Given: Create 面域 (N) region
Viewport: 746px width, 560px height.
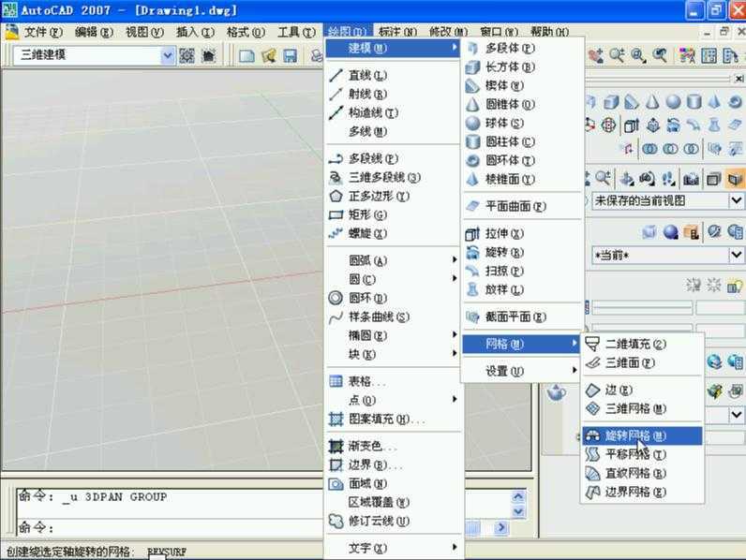Looking at the screenshot, I should click(x=393, y=483).
